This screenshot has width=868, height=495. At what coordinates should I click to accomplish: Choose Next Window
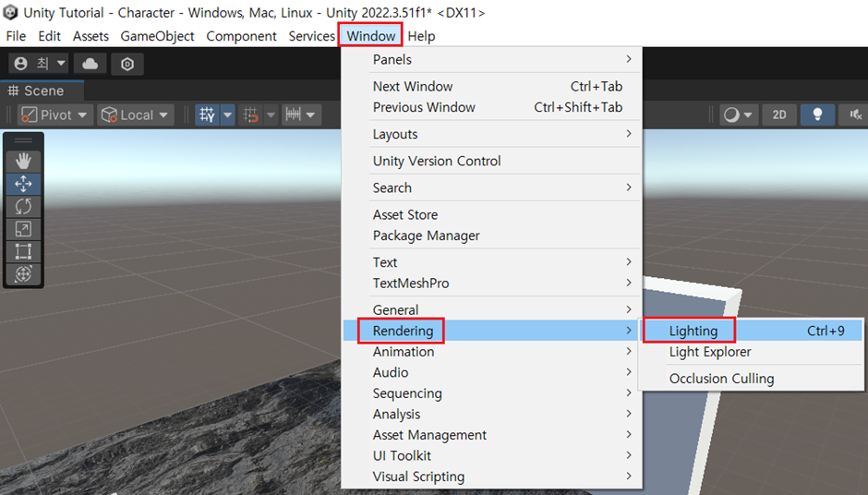pyautogui.click(x=491, y=87)
